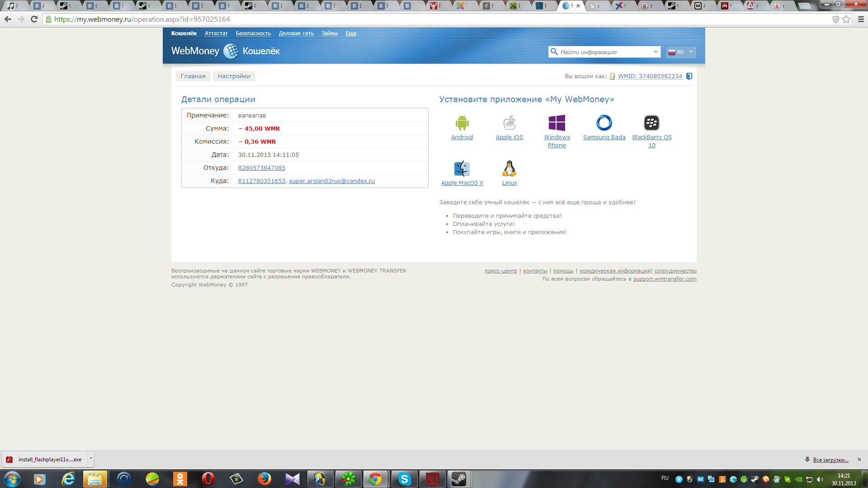The image size is (868, 488).
Task: Click the shield icon in the address bar
Action: pyautogui.click(x=835, y=19)
